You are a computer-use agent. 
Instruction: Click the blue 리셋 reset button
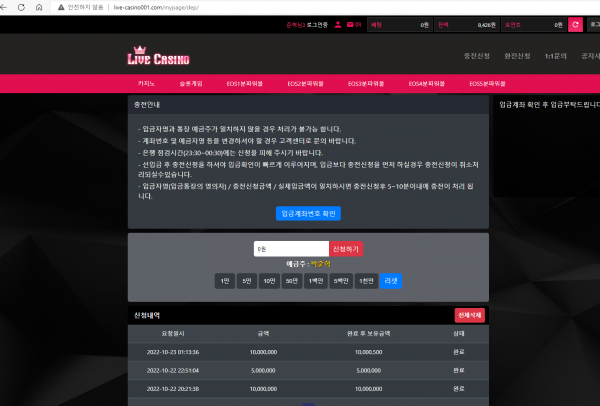(391, 281)
